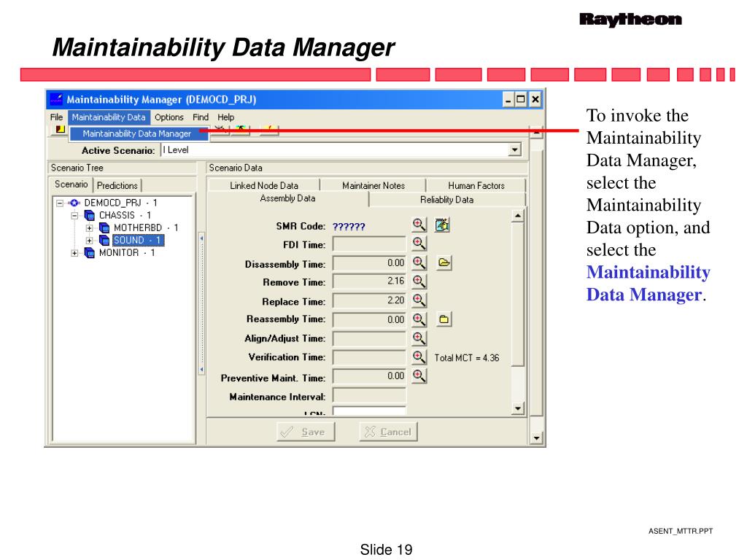747x560 pixels.
Task: Open the Maintainability Data menu
Action: [109, 117]
